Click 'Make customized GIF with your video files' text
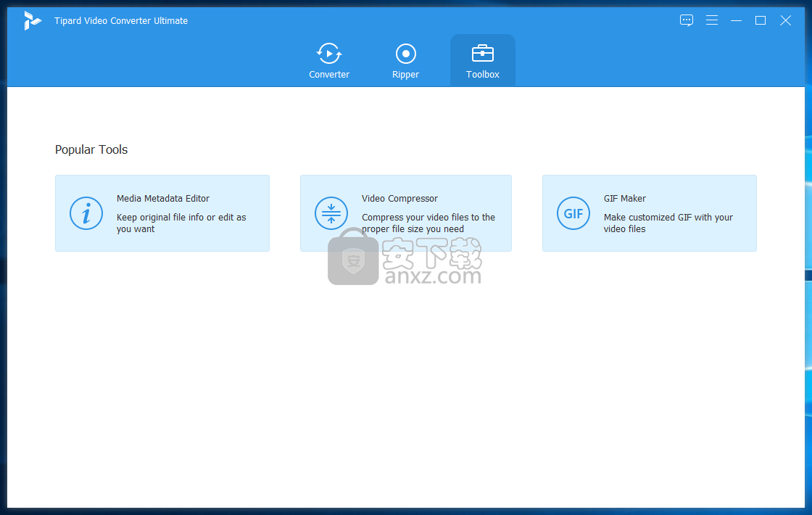Screen dimensions: 812x515 668,223
